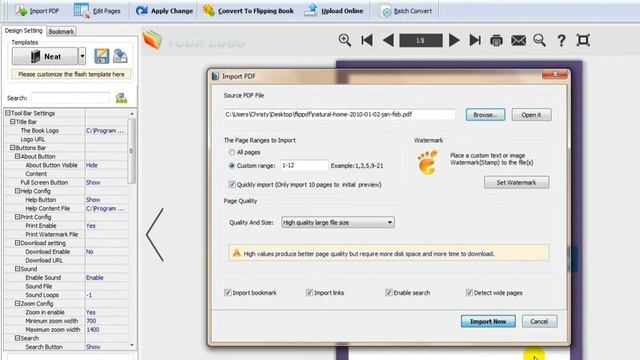Screen dimensions: 640x360
Task: Click the Apply Change toolbar button
Action: pyautogui.click(x=164, y=11)
